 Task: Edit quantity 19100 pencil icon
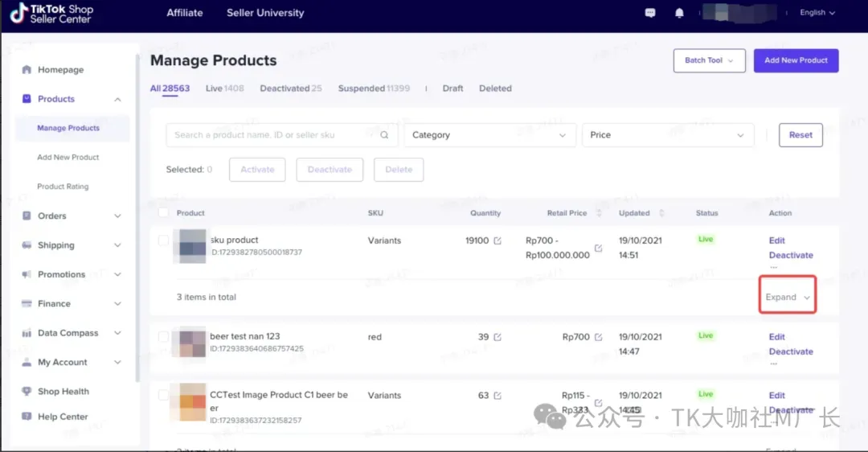(497, 240)
